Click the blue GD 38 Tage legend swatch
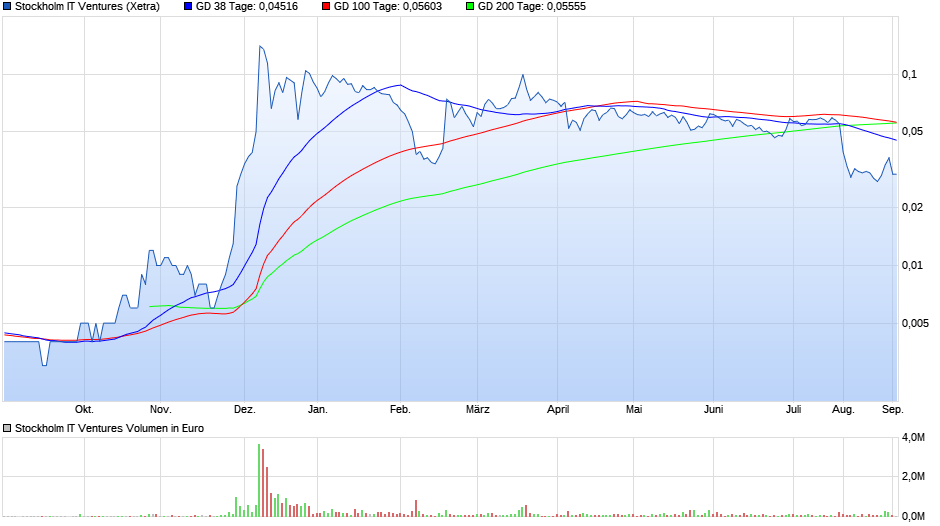The image size is (940, 526). coord(188,7)
